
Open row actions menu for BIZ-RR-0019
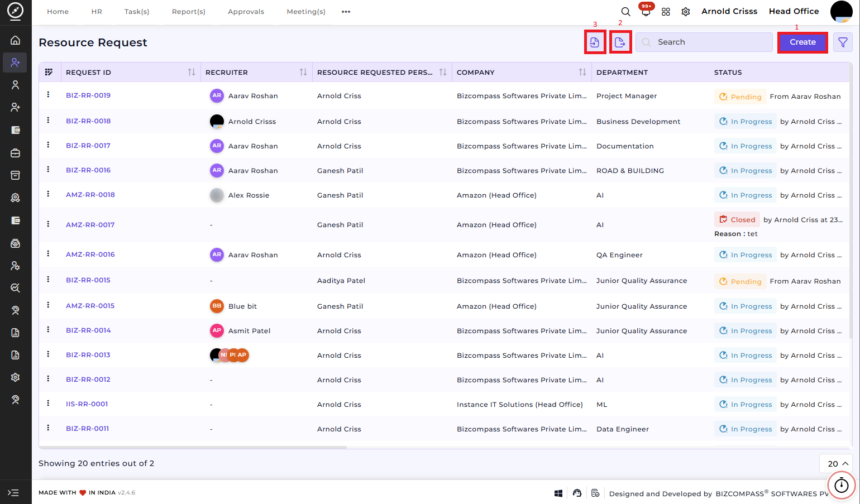coord(48,95)
